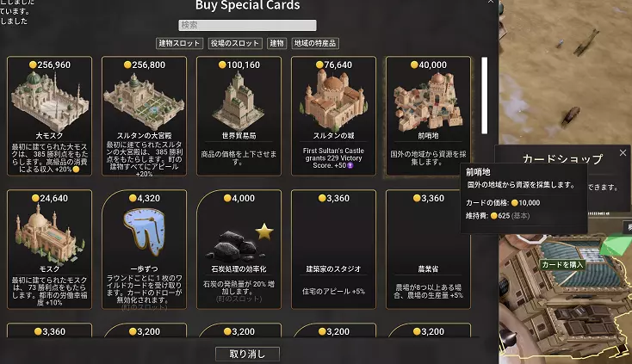Select the 建築家のスタジオ card
This screenshot has width=632, height=364.
[334, 250]
